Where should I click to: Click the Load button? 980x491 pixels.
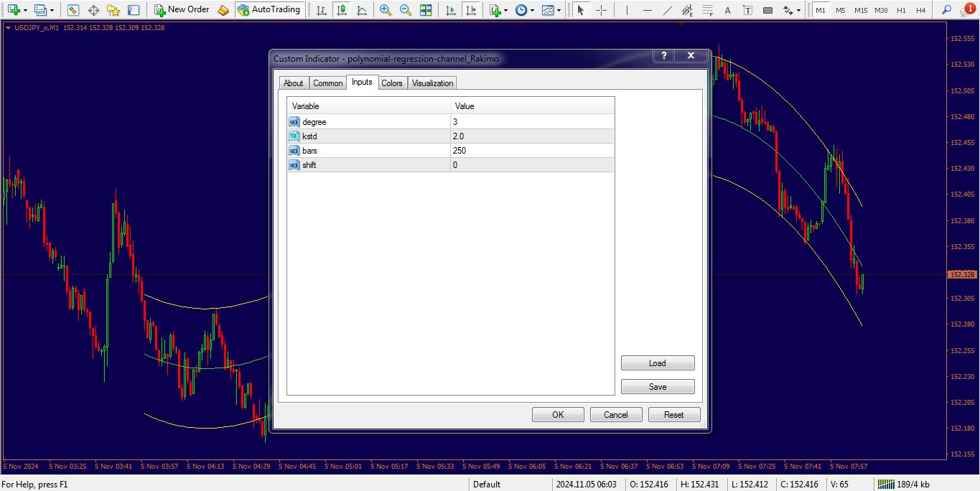click(658, 363)
